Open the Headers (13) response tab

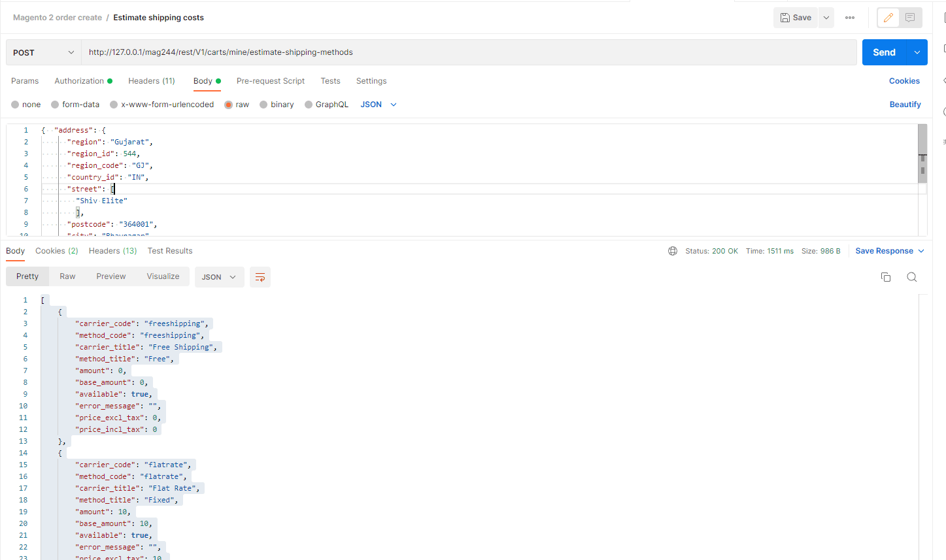(113, 251)
